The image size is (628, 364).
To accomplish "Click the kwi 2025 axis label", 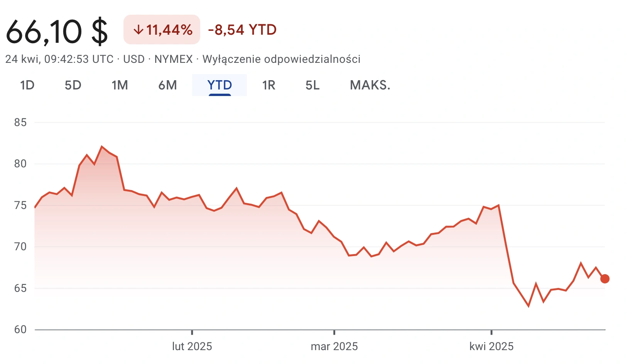I will click(491, 346).
